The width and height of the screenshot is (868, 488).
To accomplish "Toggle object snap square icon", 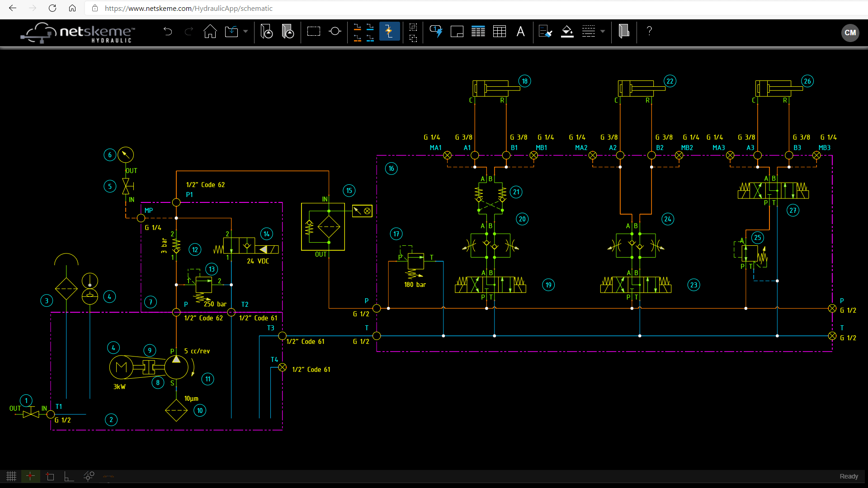I will [50, 476].
